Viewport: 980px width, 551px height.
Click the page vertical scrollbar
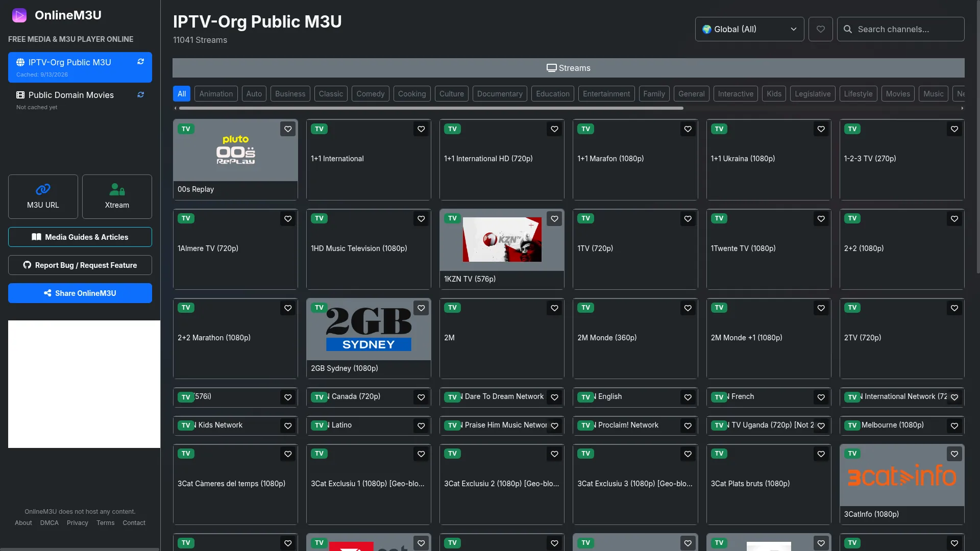(978, 138)
